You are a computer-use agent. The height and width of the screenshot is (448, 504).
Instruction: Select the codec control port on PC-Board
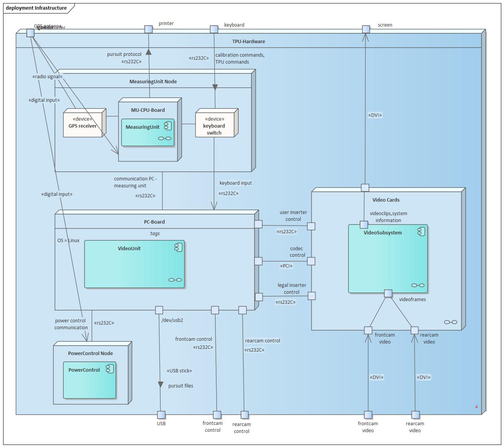(x=259, y=261)
